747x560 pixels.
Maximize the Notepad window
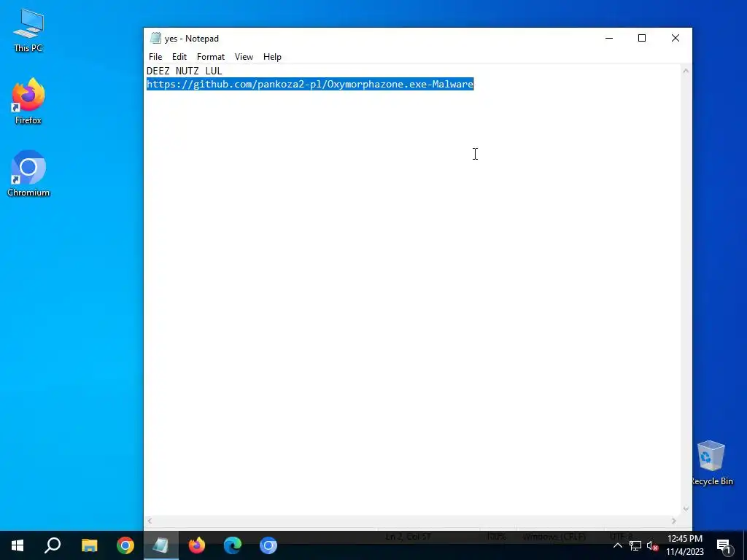(642, 38)
